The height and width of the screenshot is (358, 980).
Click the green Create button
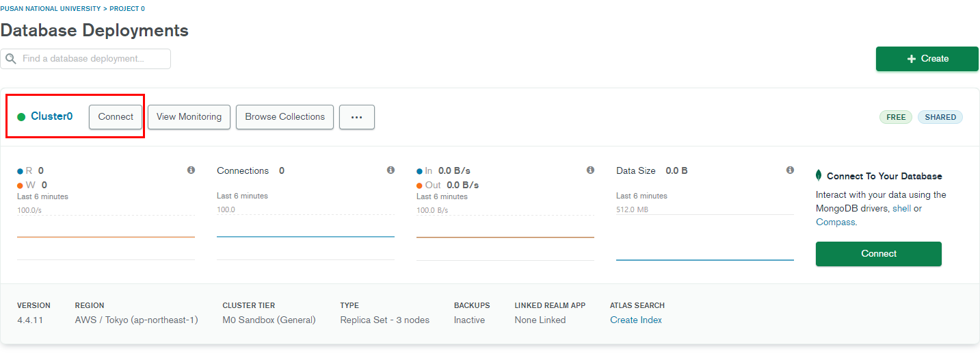(927, 59)
